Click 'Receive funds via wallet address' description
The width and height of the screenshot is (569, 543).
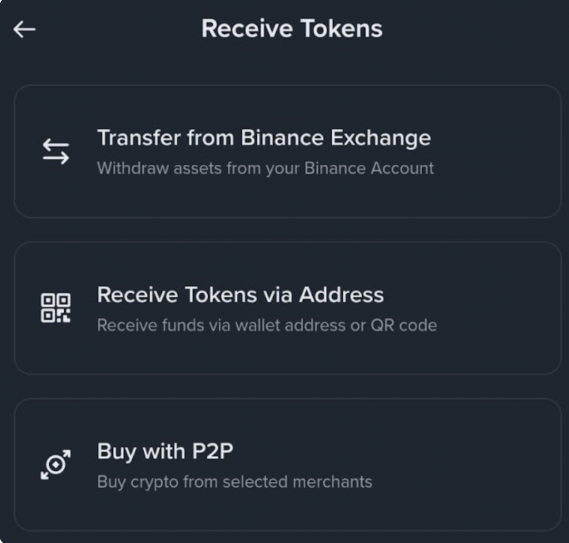221,325
